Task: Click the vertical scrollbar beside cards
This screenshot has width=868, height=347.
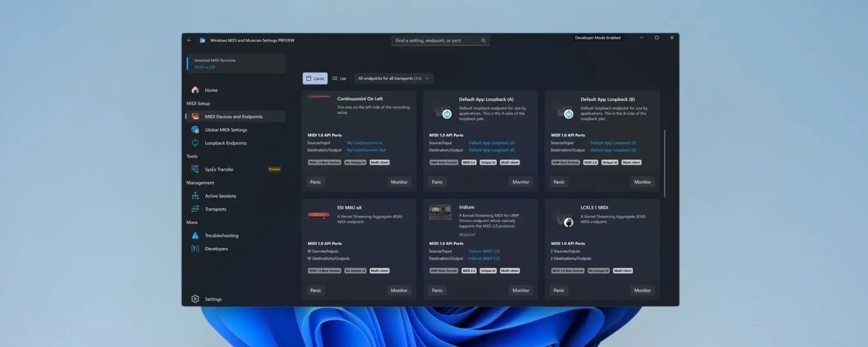Action: point(665,164)
